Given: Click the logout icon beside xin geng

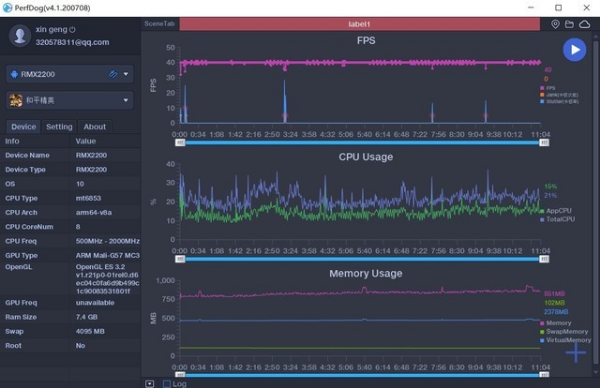Looking at the screenshot, I should pos(72,29).
